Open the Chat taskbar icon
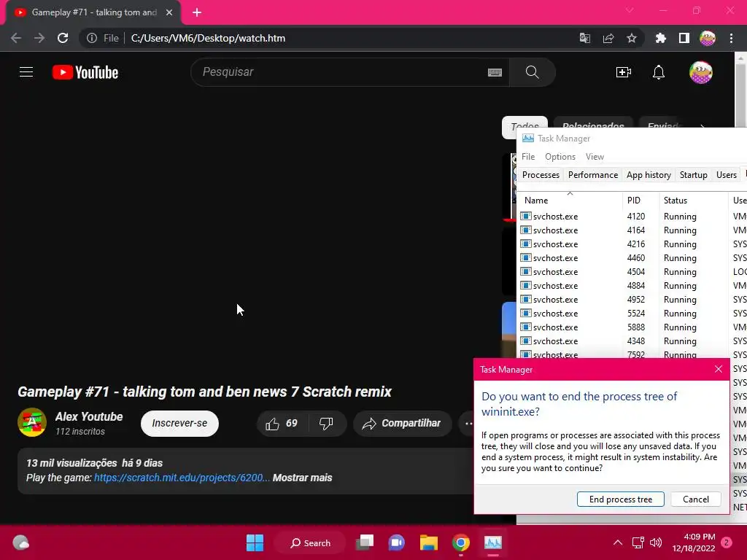The height and width of the screenshot is (560, 747). pyautogui.click(x=396, y=542)
